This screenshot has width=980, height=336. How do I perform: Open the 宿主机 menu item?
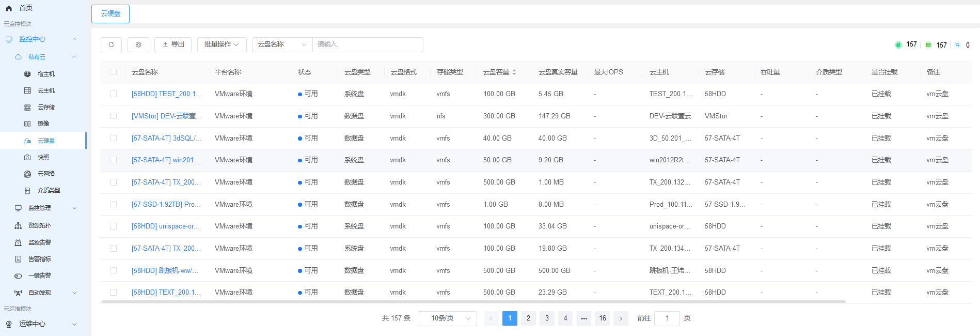(x=46, y=74)
